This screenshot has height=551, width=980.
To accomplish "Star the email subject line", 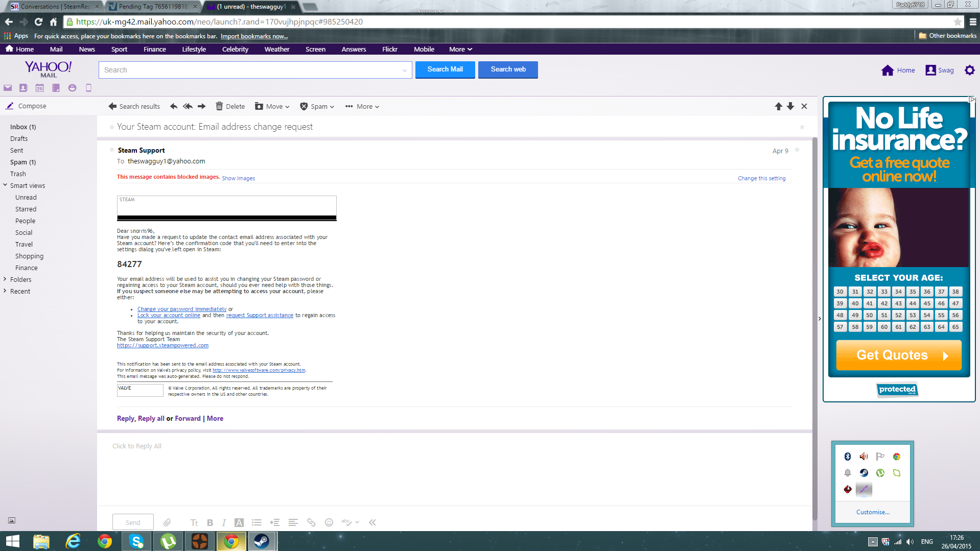I will pyautogui.click(x=802, y=127).
